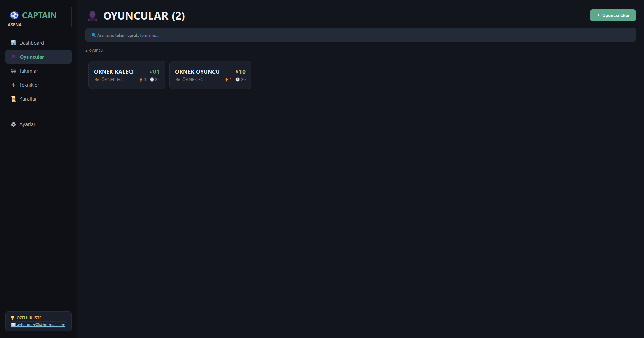Click the lightbulb icon beside ÖZELLİK İSTE
This screenshot has width=644, height=338.
point(13,318)
